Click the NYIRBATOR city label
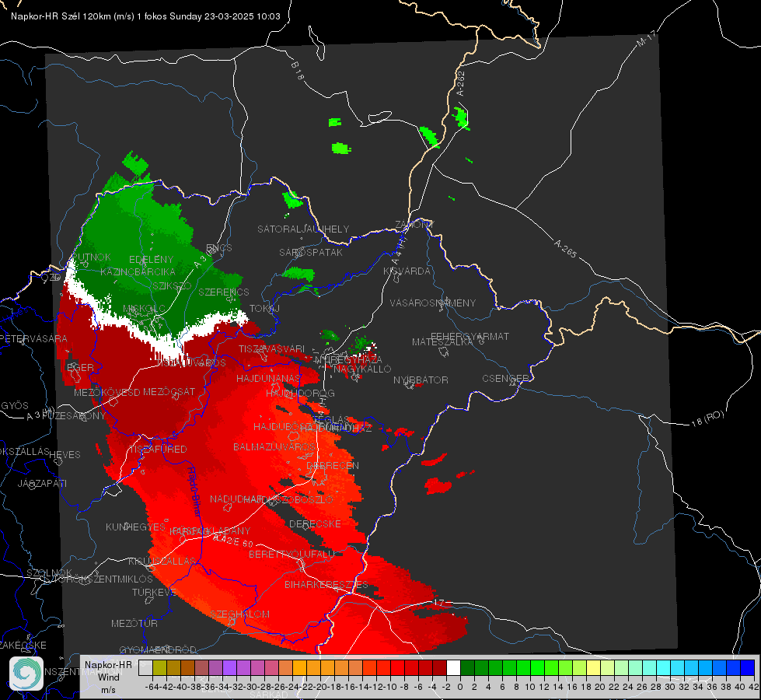The width and height of the screenshot is (761, 700). [421, 380]
